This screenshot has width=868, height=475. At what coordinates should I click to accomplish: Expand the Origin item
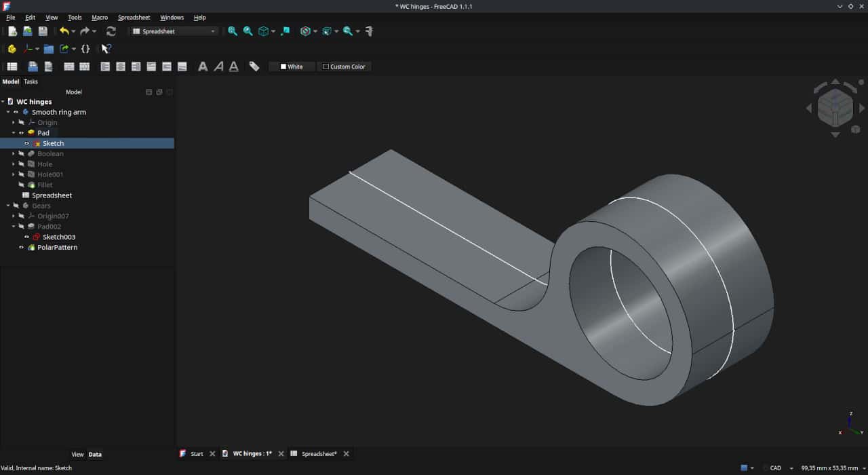tap(14, 123)
